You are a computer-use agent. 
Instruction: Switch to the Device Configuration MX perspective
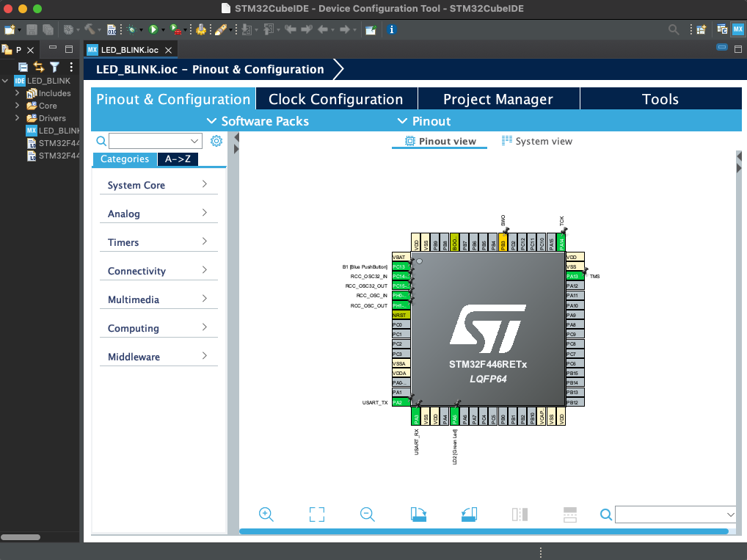tap(738, 29)
